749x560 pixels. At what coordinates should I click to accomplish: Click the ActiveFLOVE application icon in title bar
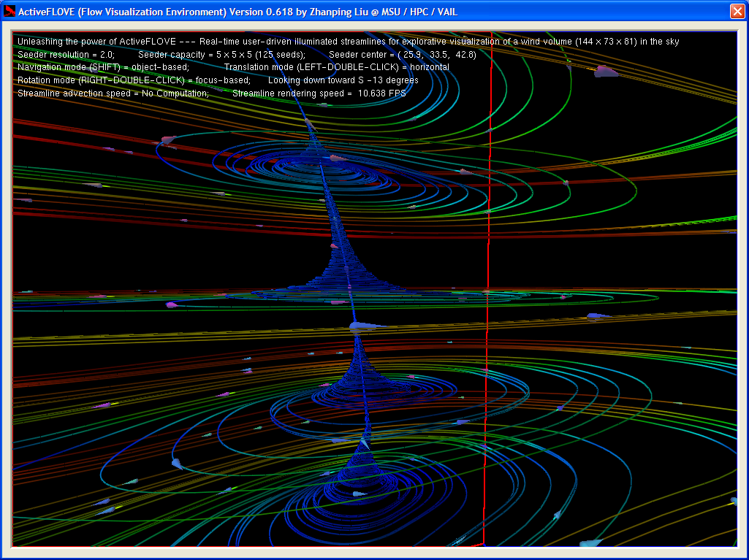click(x=9, y=12)
